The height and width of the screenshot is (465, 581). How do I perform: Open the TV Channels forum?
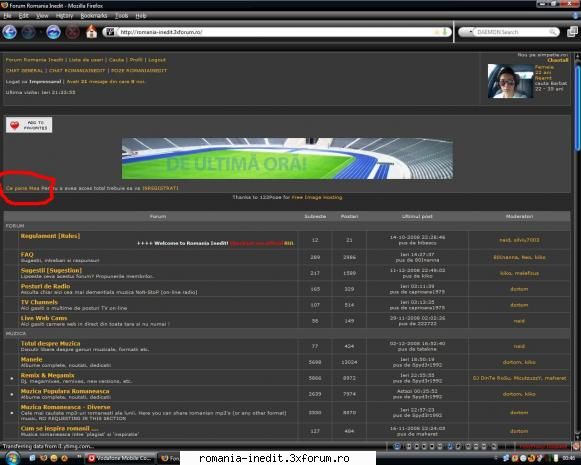click(x=39, y=302)
